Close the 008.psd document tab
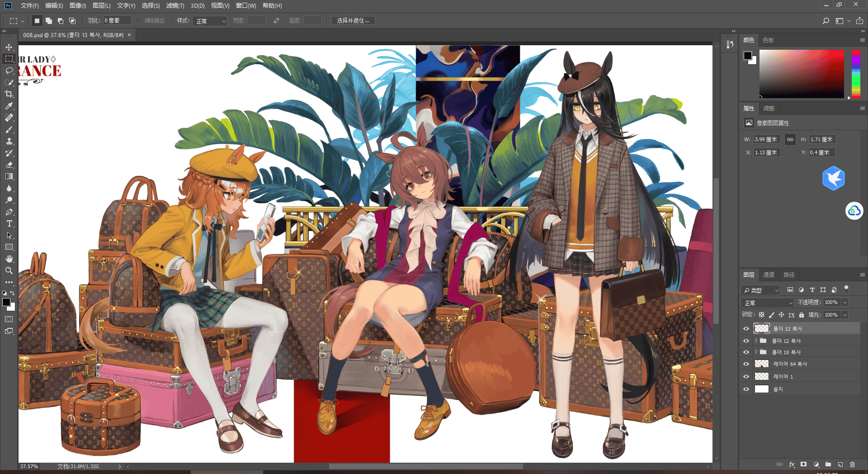868x474 pixels. point(129,35)
